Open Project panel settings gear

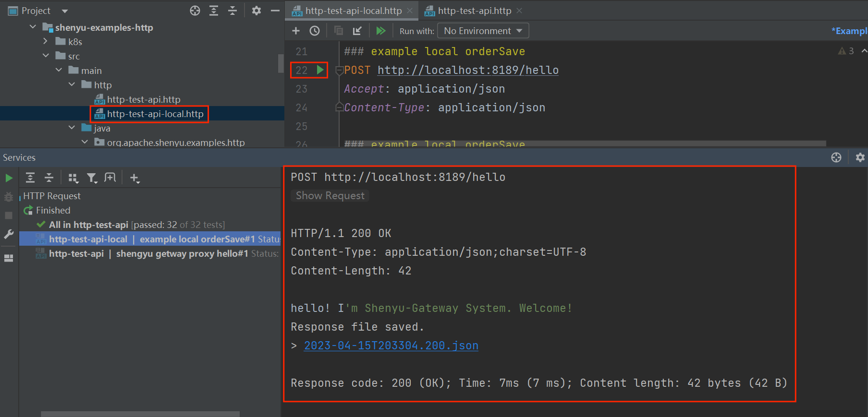pyautogui.click(x=257, y=11)
